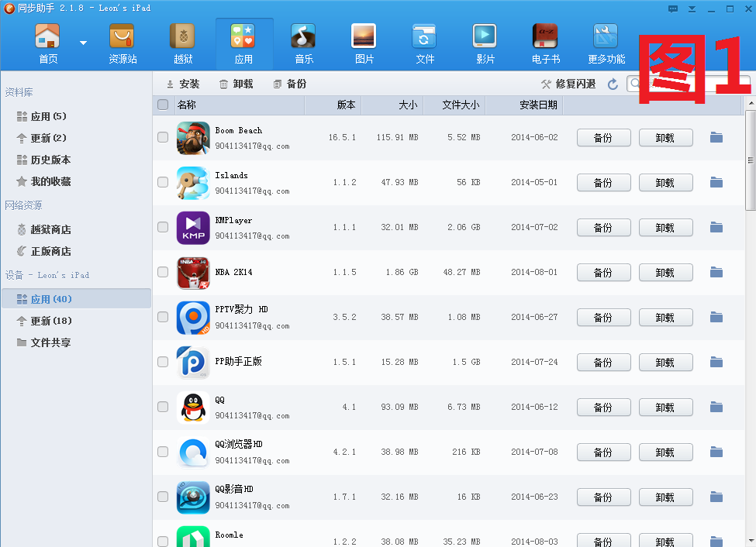
Task: Check the PPTV聚力 HD row checkbox
Action: [163, 317]
